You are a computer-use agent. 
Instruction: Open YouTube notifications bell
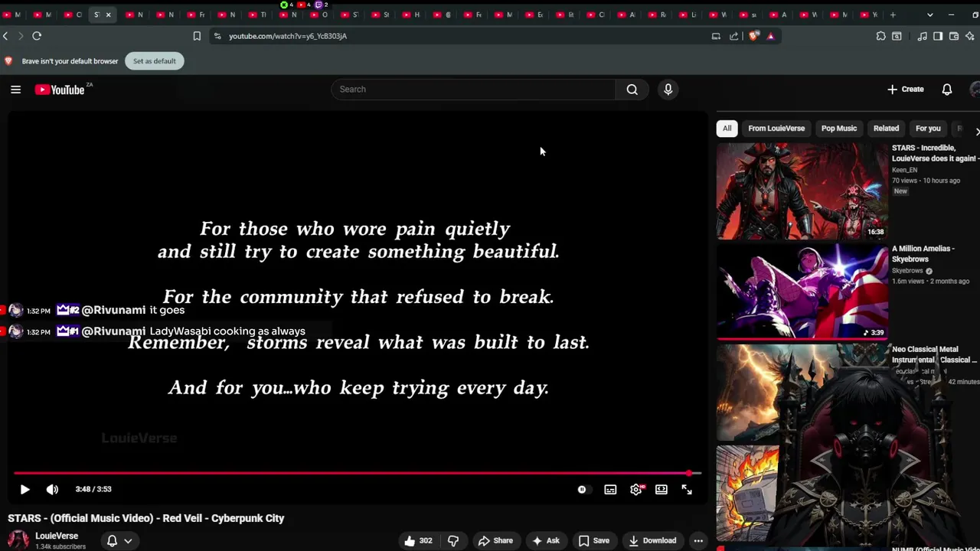tap(947, 90)
